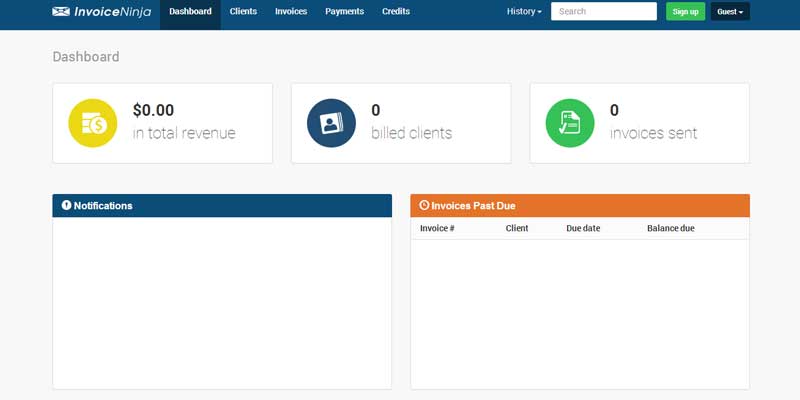Click the Invoice # column header

pyautogui.click(x=437, y=228)
